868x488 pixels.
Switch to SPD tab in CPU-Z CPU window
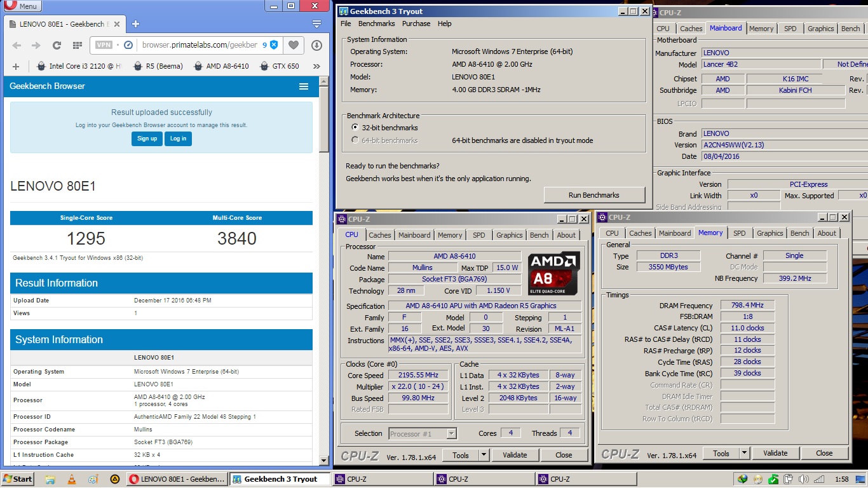click(479, 235)
